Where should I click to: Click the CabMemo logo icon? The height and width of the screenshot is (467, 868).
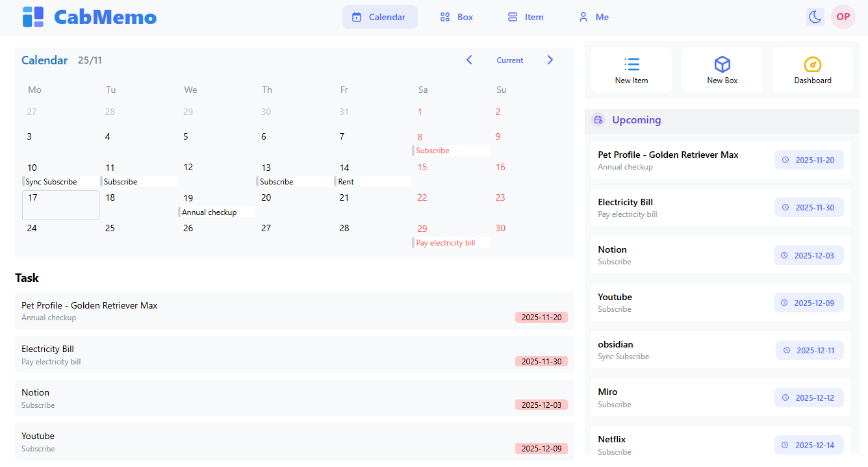point(32,16)
